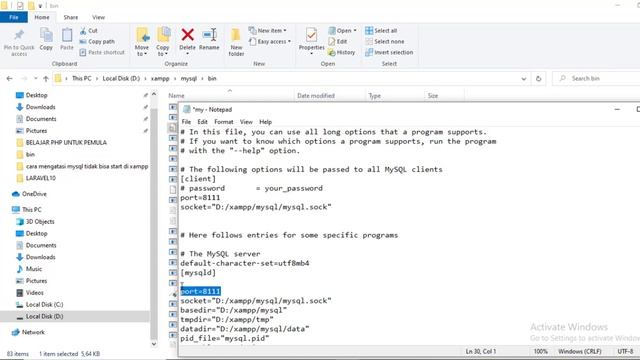This screenshot has height=360, width=640.
Task: Open 3D Objects in navigation pane
Action: click(35, 222)
